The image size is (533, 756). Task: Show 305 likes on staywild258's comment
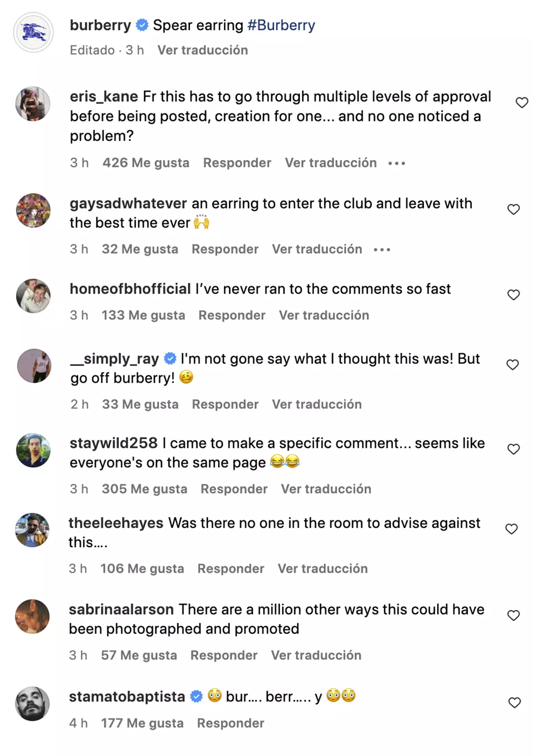[144, 489]
